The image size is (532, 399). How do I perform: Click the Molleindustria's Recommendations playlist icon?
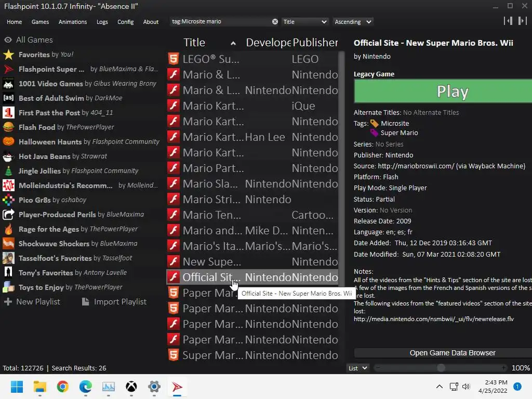(8, 185)
